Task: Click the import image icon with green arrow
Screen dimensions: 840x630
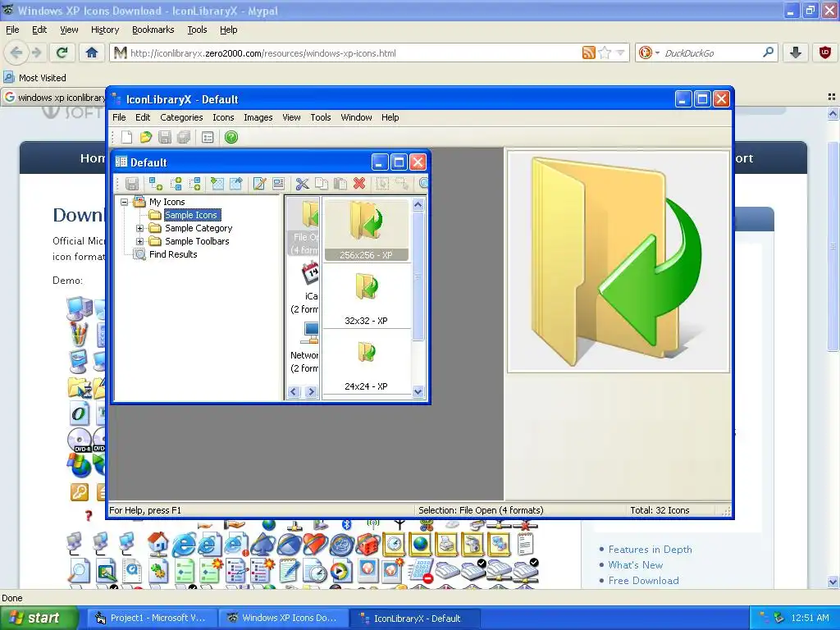Action: coord(217,184)
